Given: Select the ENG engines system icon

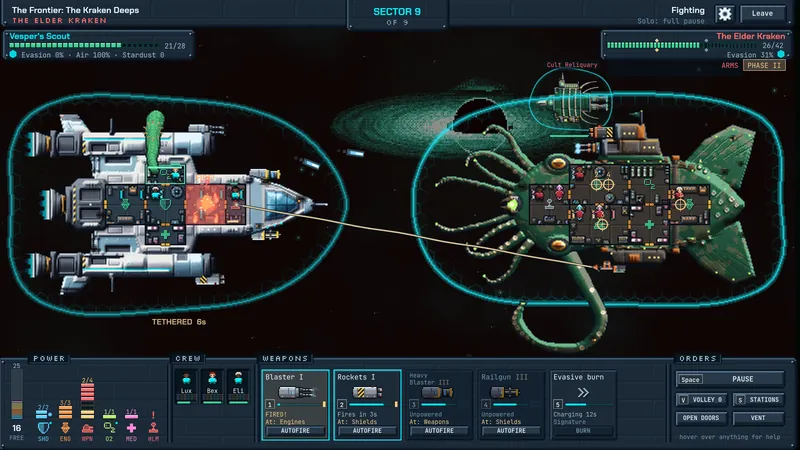Looking at the screenshot, I should pos(65,428).
